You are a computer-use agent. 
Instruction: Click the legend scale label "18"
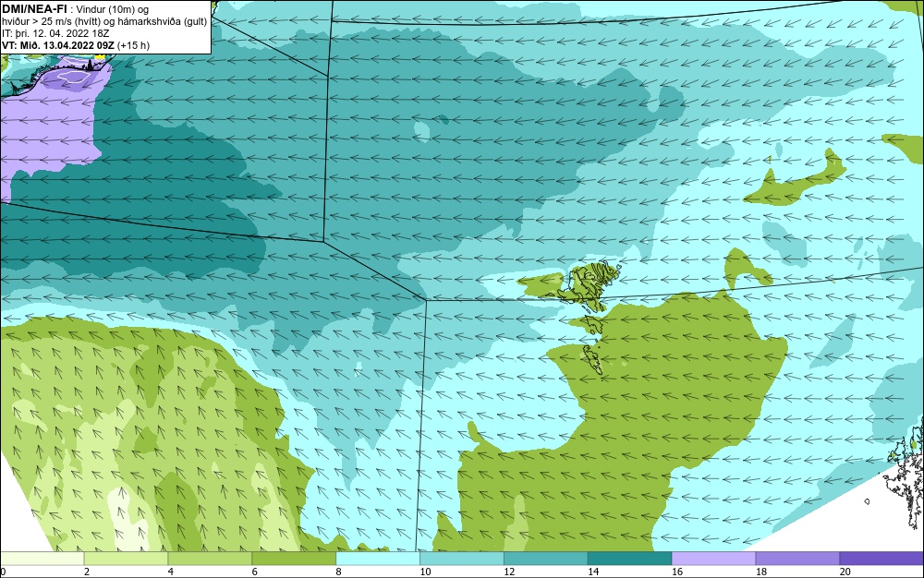(x=761, y=572)
